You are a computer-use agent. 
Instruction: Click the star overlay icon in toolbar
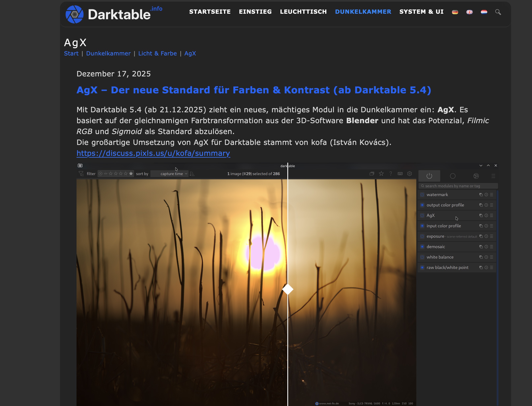click(x=381, y=174)
